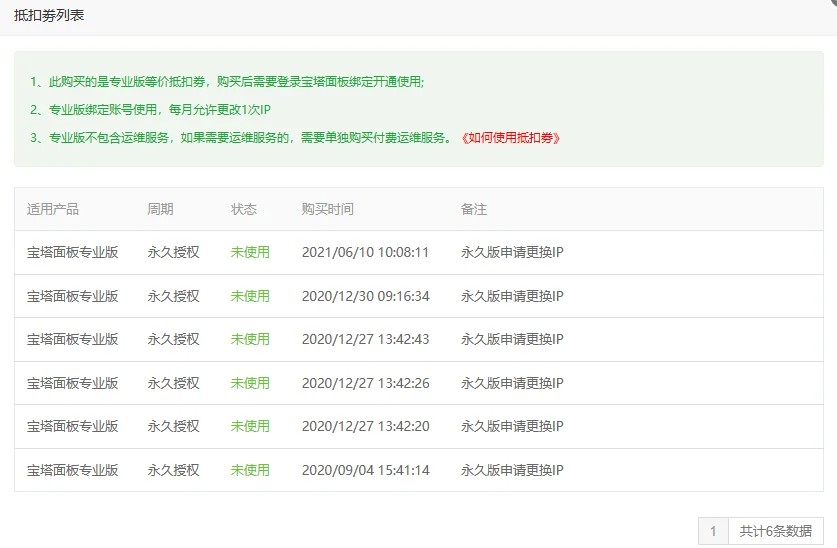837x548 pixels.
Task: Click the 共计6条数据 total count label
Action: [x=775, y=532]
